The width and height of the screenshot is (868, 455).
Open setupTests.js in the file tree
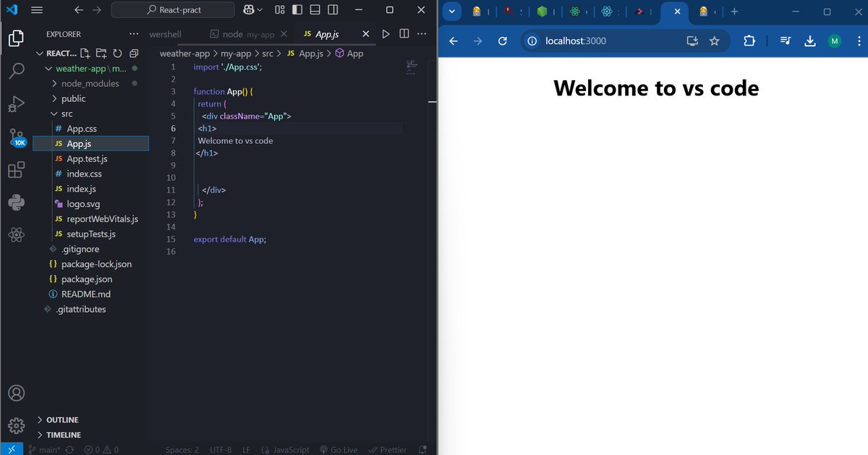click(91, 234)
